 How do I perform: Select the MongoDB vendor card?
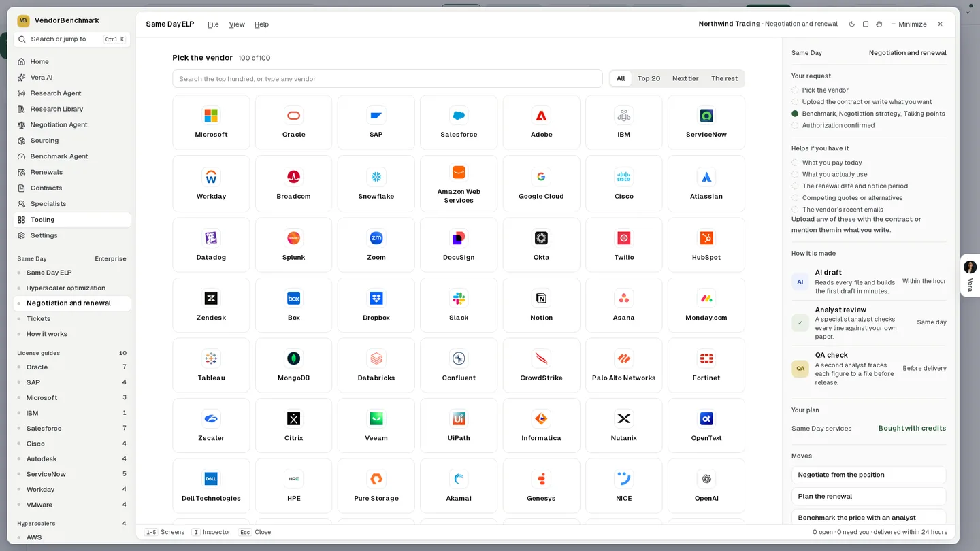293,365
